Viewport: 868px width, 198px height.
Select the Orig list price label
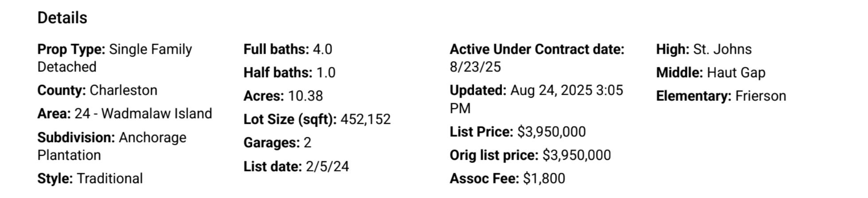[494, 155]
